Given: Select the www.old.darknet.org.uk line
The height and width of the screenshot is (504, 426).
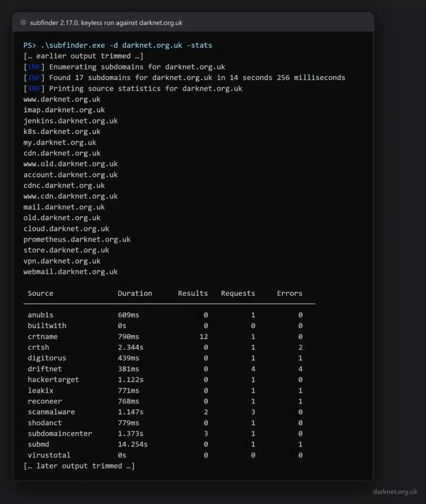Looking at the screenshot, I should pyautogui.click(x=71, y=164).
